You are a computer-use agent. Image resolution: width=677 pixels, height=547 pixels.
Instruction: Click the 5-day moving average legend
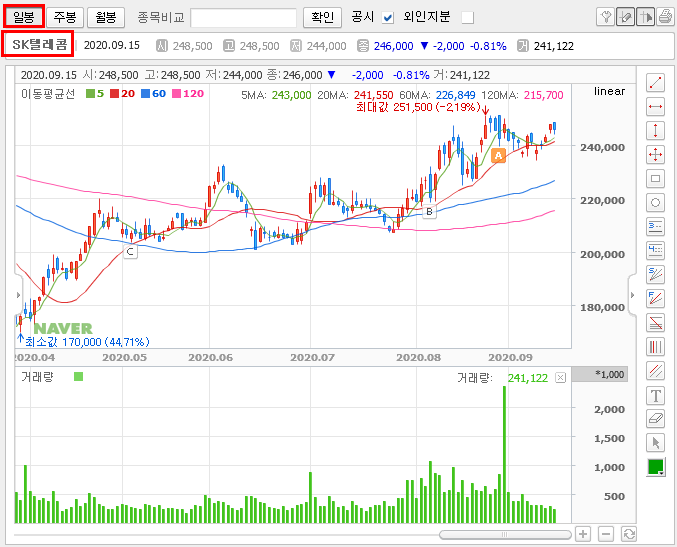pyautogui.click(x=95, y=94)
